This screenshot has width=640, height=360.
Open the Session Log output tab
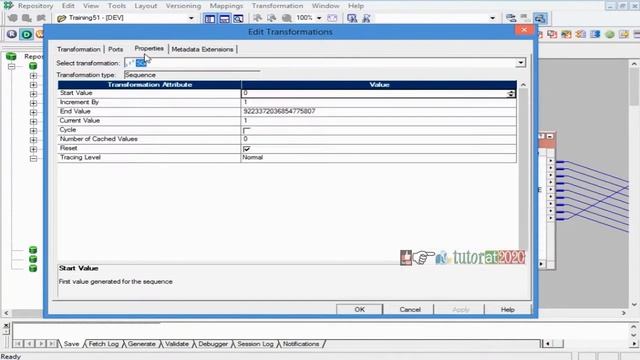tap(255, 344)
